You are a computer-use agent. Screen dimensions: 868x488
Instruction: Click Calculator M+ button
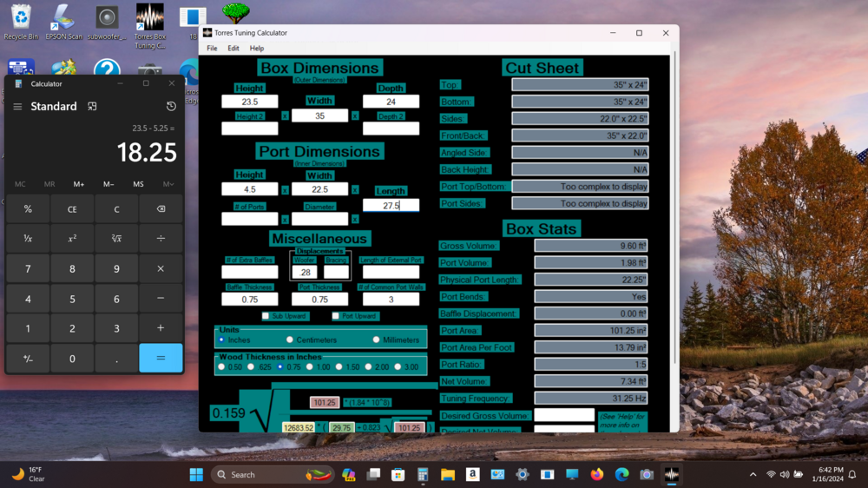79,184
